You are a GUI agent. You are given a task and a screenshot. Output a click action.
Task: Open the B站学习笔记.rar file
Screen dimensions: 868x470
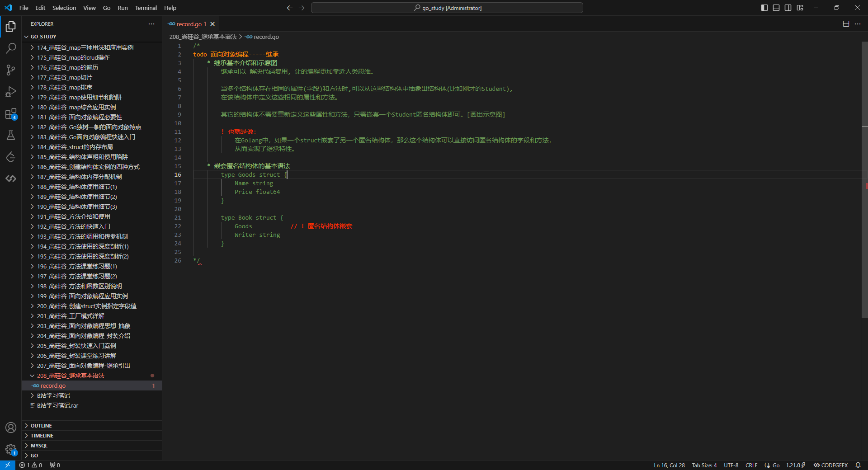pyautogui.click(x=92, y=405)
